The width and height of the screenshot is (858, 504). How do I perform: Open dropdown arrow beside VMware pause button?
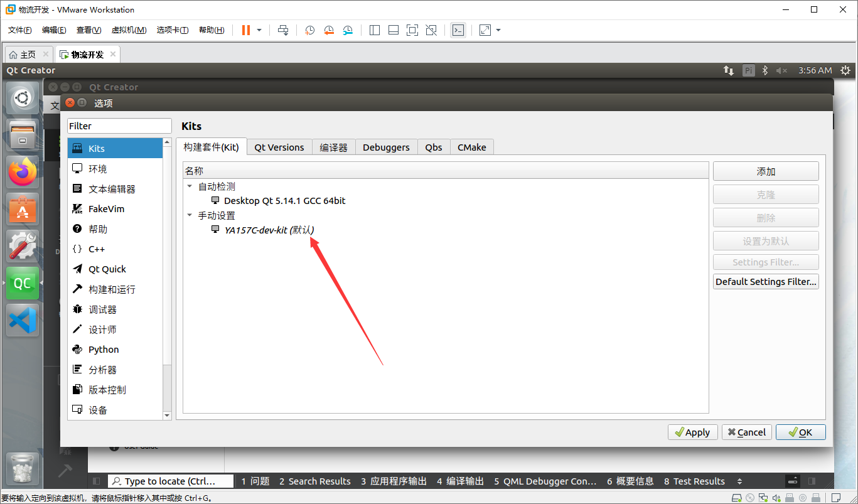point(259,30)
